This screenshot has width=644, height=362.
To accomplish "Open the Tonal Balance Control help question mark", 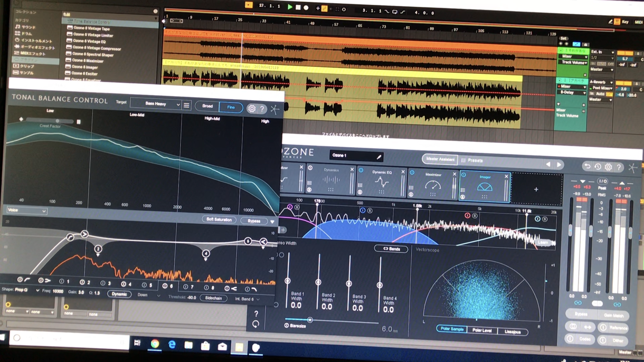I will click(262, 109).
